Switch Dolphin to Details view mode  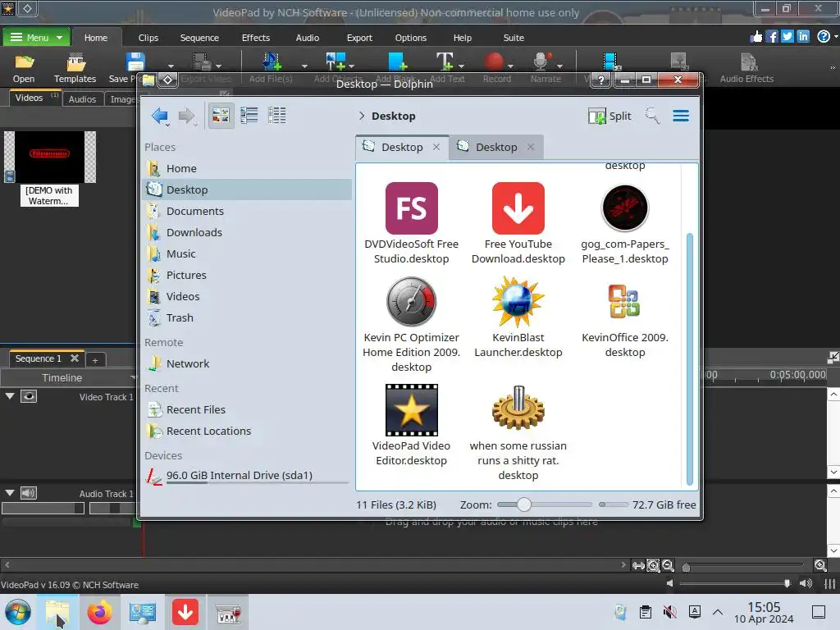tap(277, 115)
